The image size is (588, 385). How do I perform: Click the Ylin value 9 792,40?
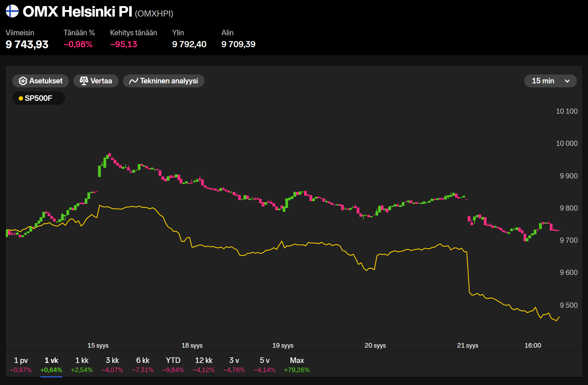tap(189, 44)
